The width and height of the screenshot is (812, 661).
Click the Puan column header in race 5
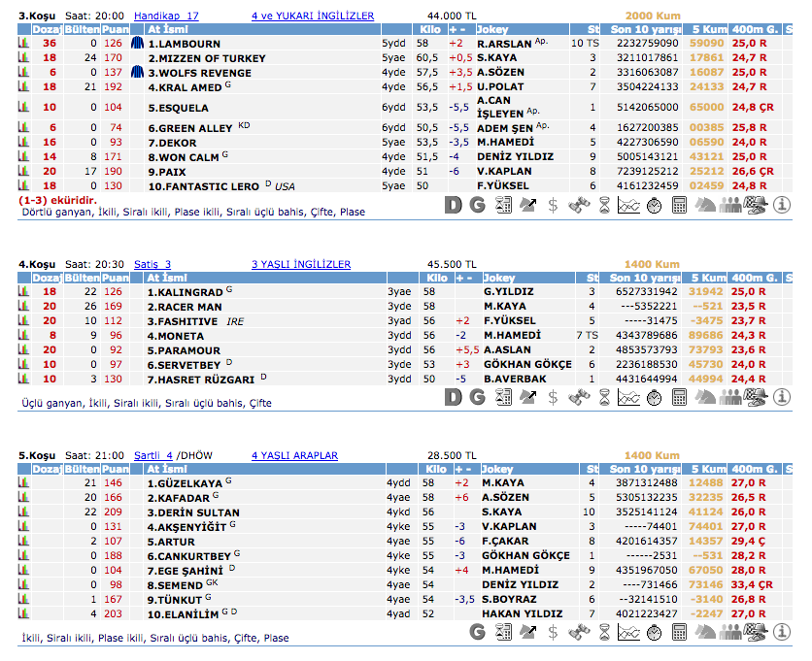point(115,469)
